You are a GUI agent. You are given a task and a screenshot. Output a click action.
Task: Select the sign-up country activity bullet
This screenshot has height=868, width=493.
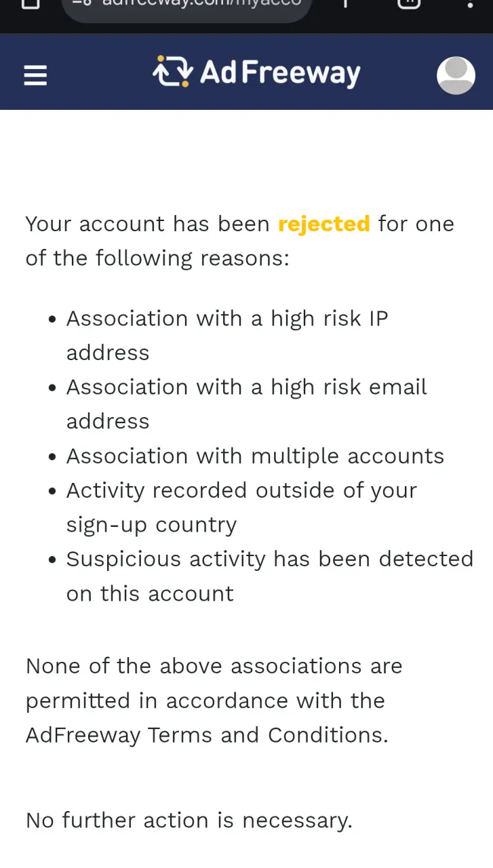coord(241,507)
